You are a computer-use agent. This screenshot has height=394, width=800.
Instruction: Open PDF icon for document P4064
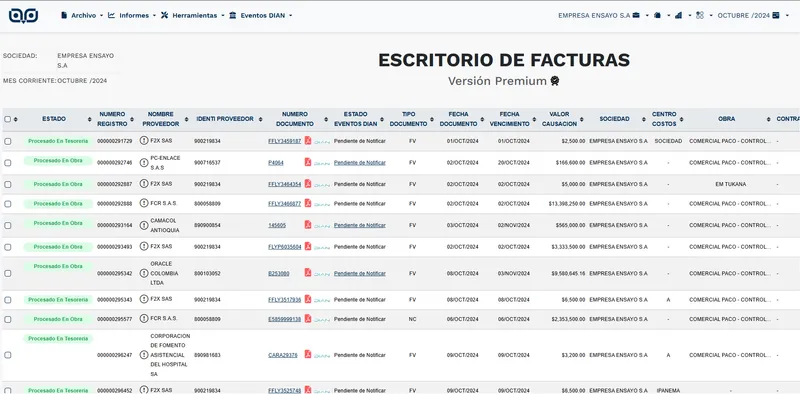point(308,162)
